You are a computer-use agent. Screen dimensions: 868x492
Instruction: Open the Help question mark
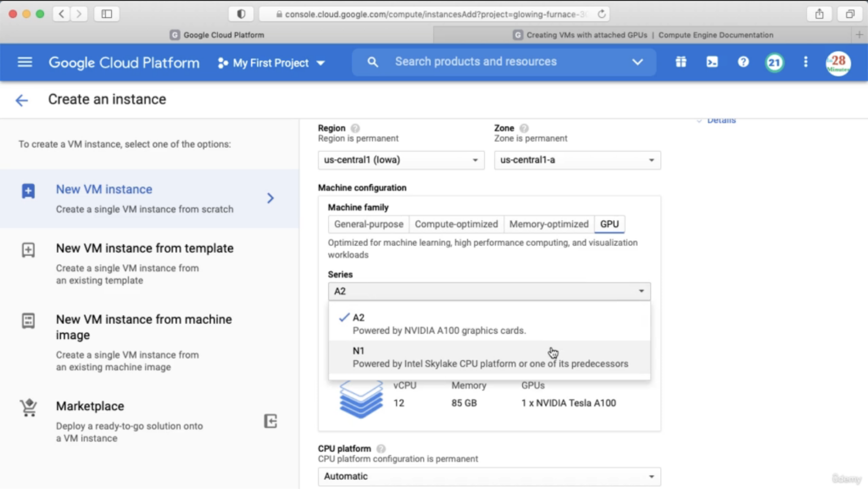click(x=743, y=62)
